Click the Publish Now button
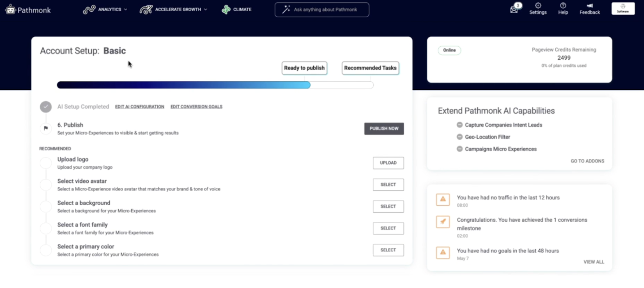 pyautogui.click(x=384, y=129)
